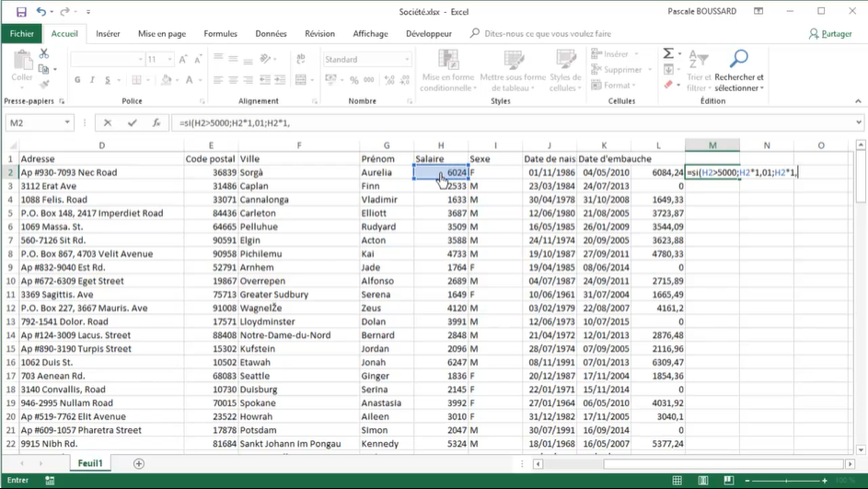The height and width of the screenshot is (489, 868).
Task: Click the Partager share button
Action: (830, 34)
